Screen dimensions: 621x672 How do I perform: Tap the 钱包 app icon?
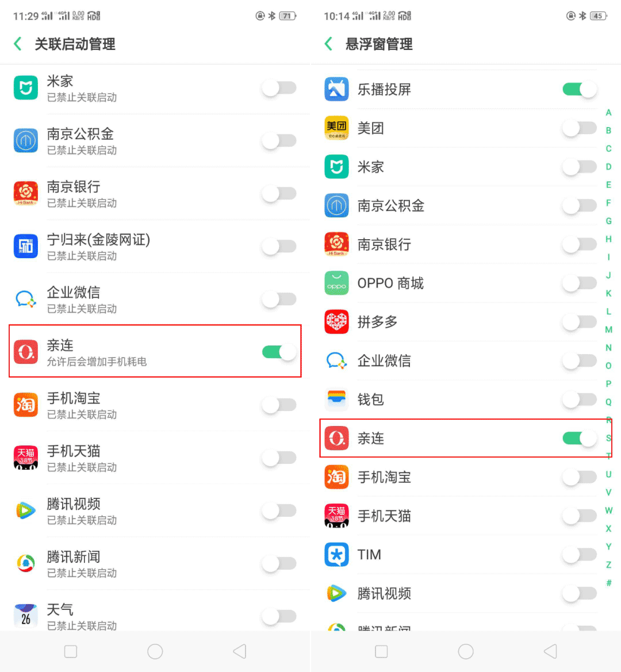pos(336,400)
